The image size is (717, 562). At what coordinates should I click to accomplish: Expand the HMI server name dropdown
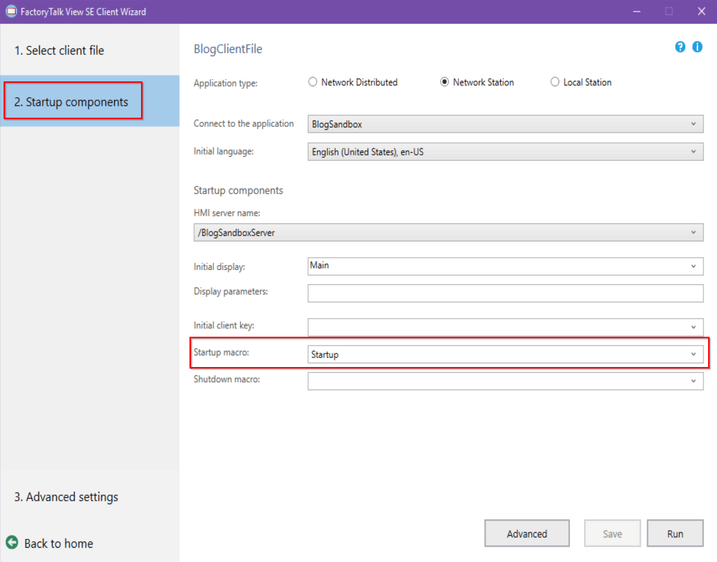click(694, 233)
